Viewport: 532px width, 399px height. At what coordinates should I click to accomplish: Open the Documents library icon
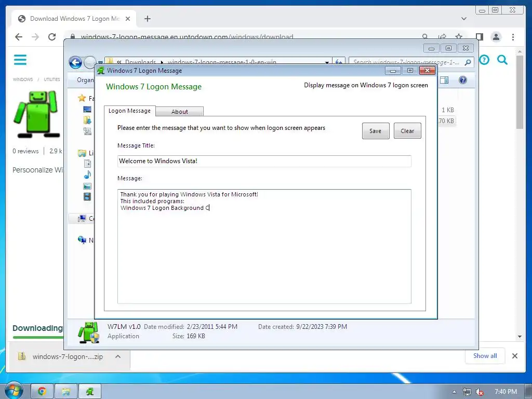coord(87,164)
